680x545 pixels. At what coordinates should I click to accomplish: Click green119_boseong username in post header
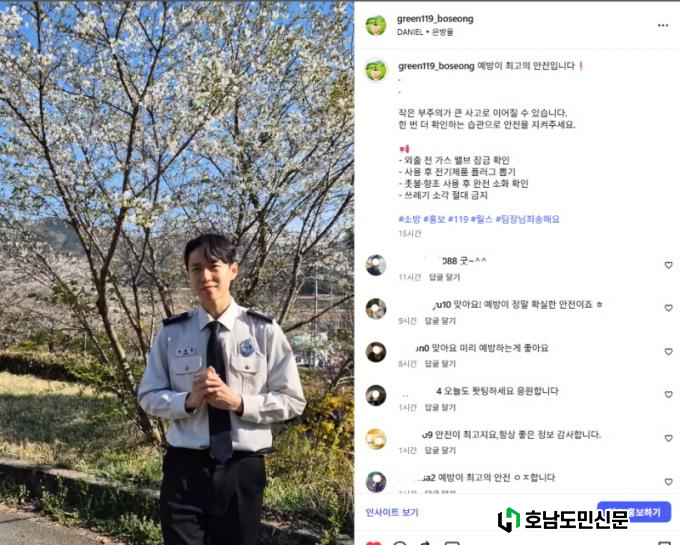coord(435,19)
